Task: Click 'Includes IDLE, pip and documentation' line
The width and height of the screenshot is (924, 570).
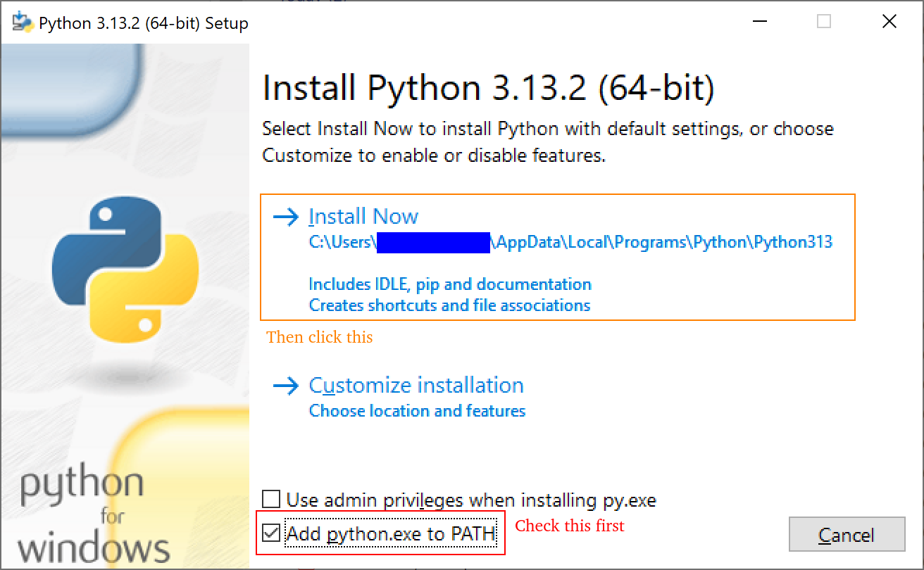Action: click(449, 284)
